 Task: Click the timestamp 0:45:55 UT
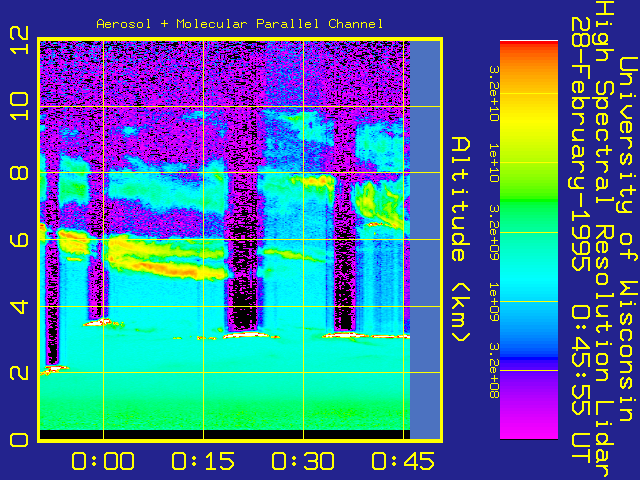(580, 384)
